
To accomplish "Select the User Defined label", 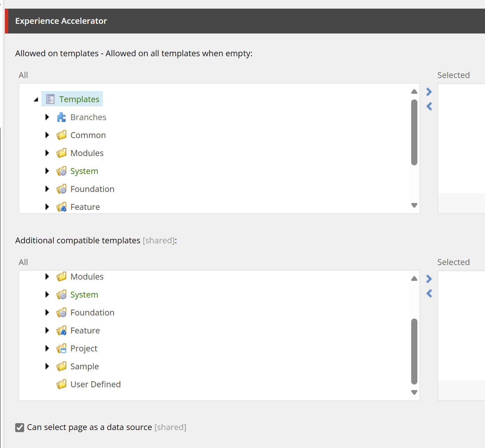I will pyautogui.click(x=96, y=384).
